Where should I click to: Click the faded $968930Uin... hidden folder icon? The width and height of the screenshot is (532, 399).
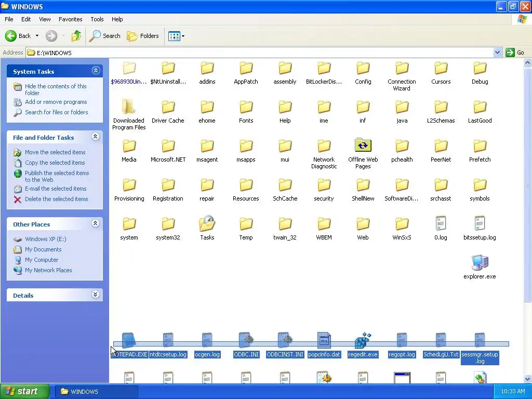(x=129, y=68)
